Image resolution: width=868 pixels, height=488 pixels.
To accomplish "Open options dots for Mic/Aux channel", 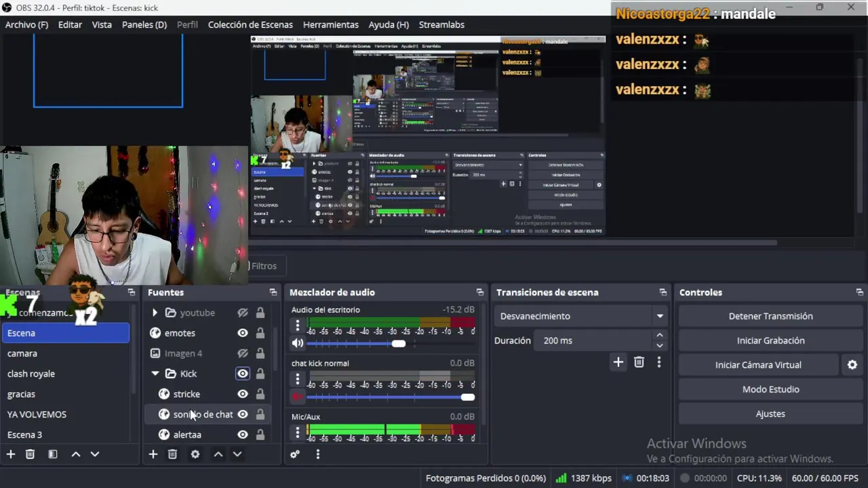I will pos(297,432).
